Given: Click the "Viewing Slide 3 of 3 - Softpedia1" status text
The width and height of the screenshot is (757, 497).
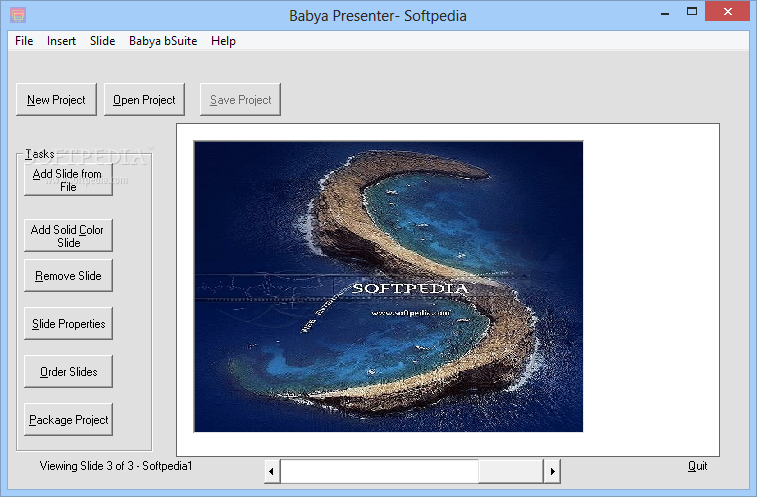Looking at the screenshot, I should (x=116, y=466).
